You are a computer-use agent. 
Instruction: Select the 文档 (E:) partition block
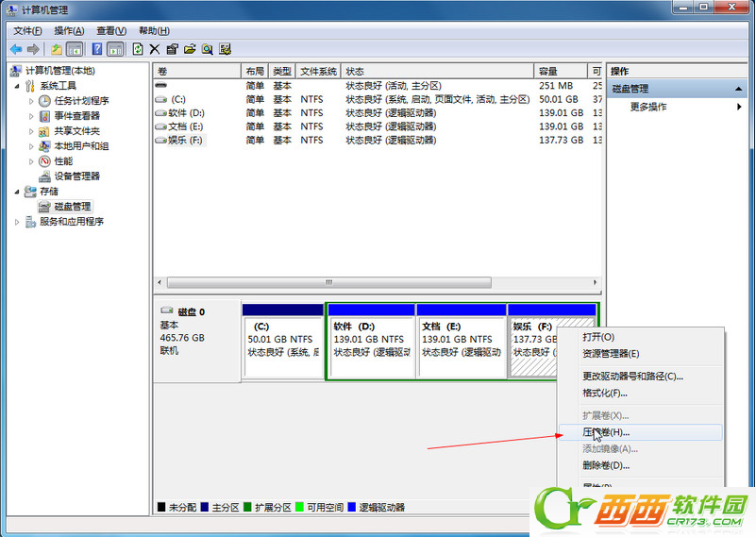tap(462, 341)
